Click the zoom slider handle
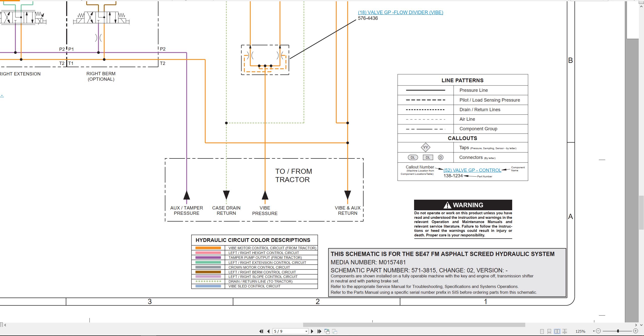The height and width of the screenshot is (336, 644). pyautogui.click(x=618, y=331)
